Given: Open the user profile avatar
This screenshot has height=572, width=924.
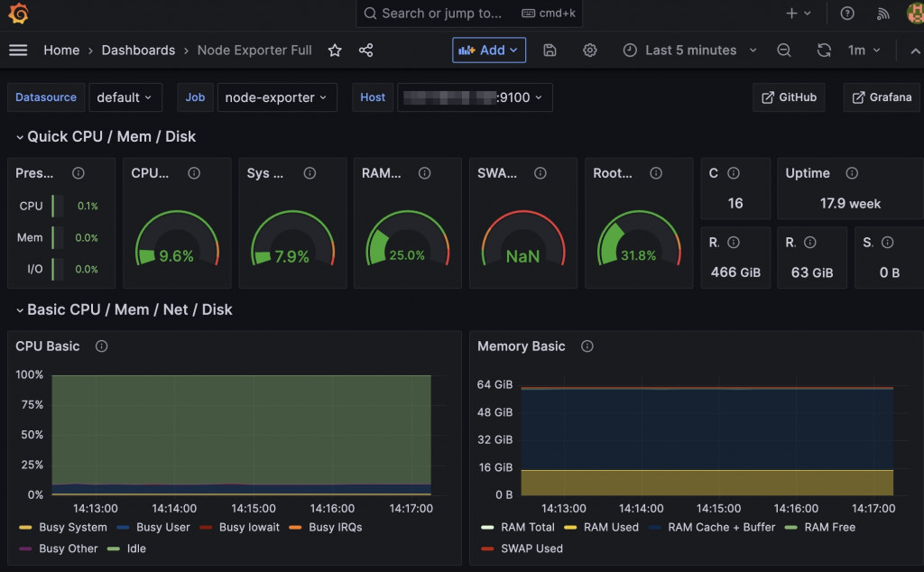Looking at the screenshot, I should point(915,13).
